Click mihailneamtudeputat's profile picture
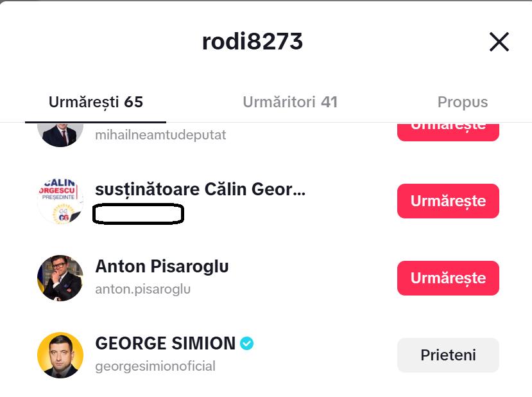The image size is (532, 397). tap(60, 130)
